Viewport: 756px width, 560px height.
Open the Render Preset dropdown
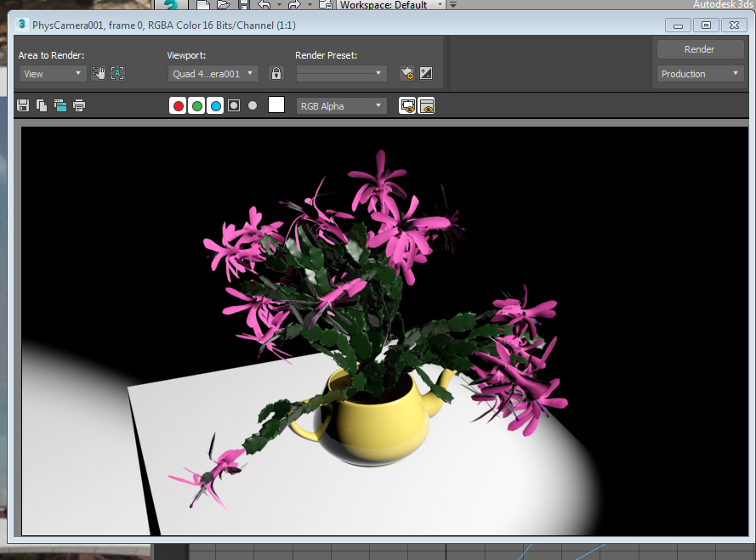(x=341, y=73)
